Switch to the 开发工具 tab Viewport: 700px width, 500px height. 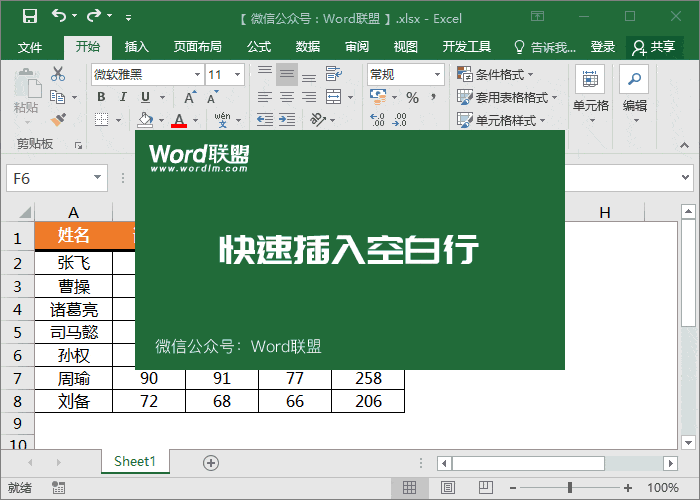pyautogui.click(x=467, y=47)
